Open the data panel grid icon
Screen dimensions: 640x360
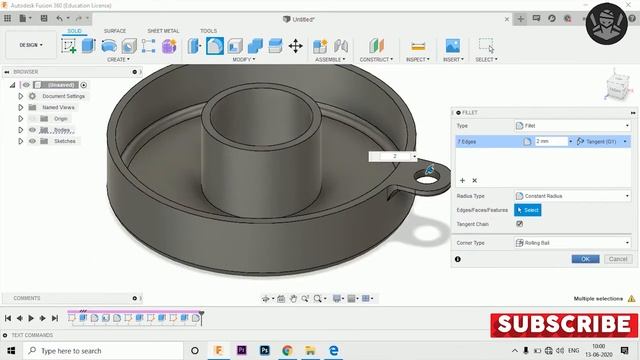coord(7,18)
